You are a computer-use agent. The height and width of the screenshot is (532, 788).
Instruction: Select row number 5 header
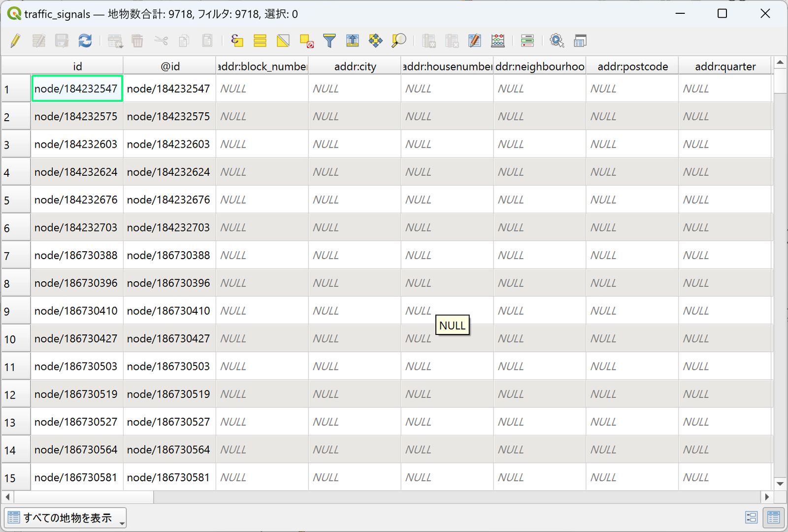point(16,200)
